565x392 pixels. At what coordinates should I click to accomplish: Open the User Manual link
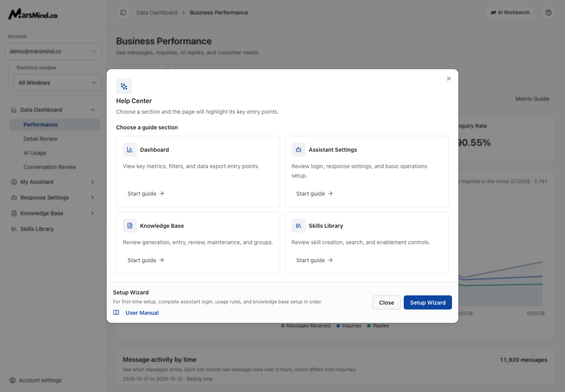tap(142, 313)
